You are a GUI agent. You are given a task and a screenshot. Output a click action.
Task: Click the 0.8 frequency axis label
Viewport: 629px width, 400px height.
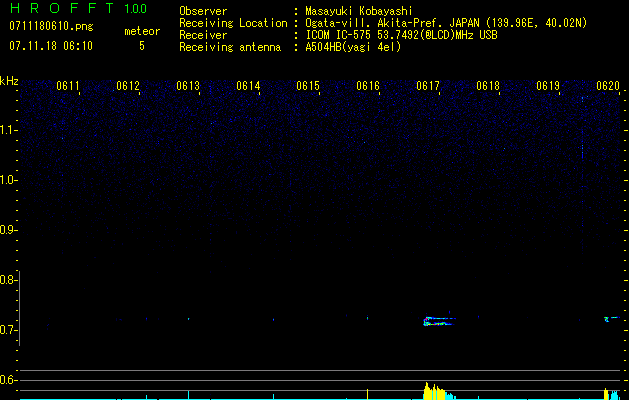[7, 280]
